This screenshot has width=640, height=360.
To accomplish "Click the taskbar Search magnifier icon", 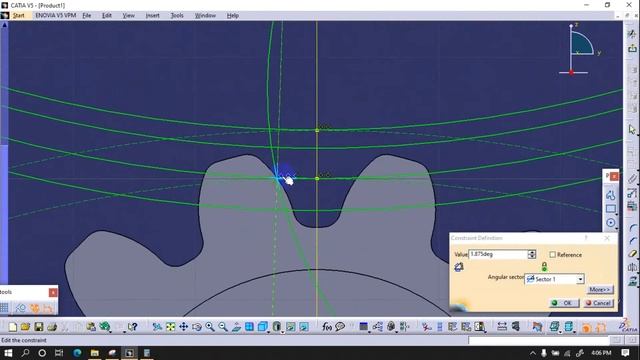I will pos(25,353).
